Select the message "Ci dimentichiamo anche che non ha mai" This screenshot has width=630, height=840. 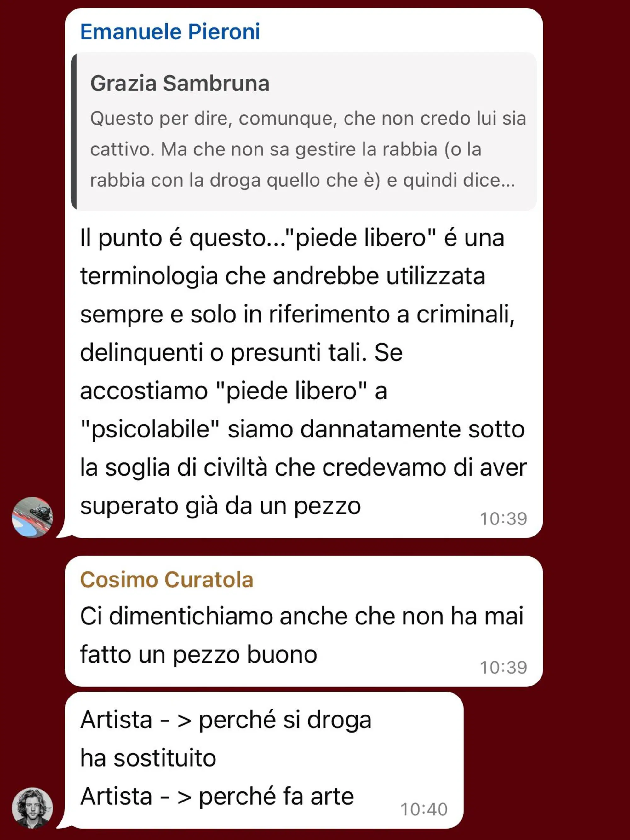tap(302, 616)
